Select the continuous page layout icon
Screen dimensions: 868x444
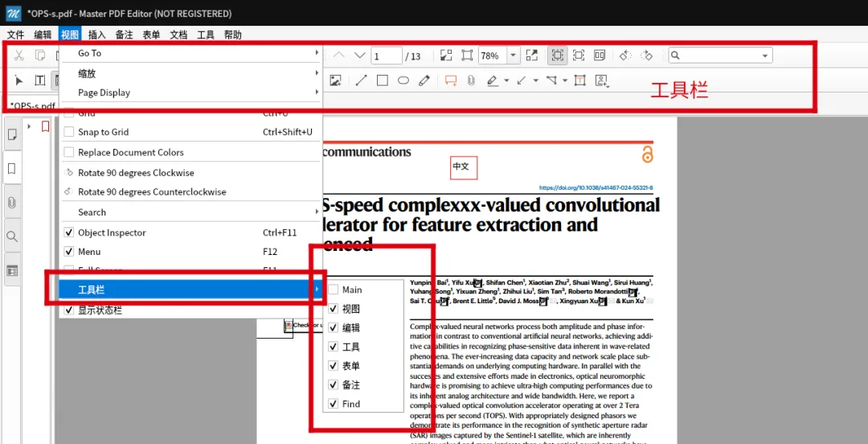pos(579,55)
